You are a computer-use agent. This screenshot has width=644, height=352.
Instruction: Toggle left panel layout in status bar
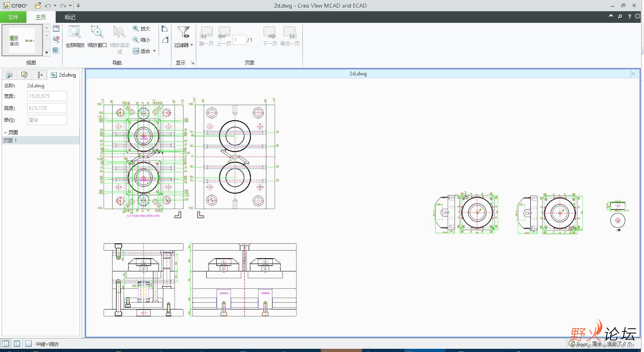click(x=6, y=344)
